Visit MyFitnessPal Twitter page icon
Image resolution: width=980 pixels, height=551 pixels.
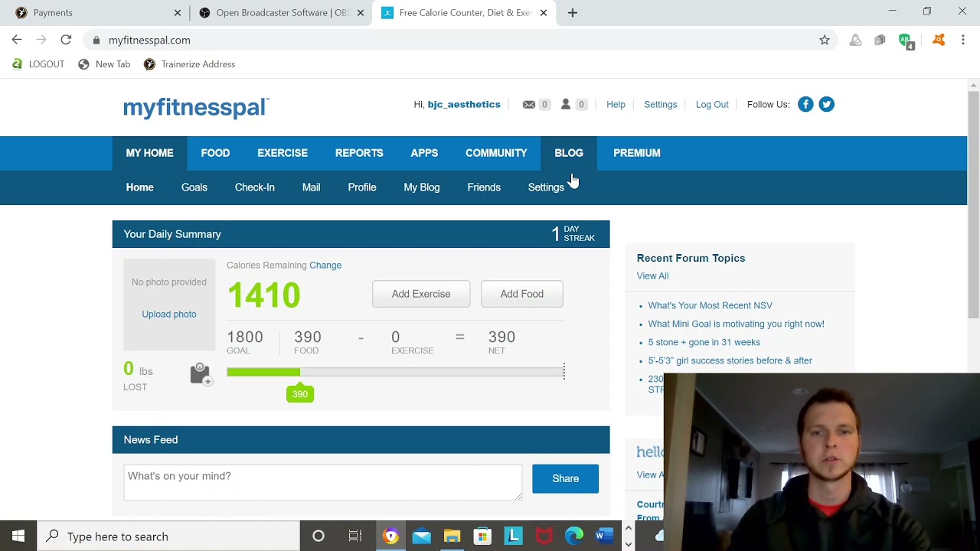[x=826, y=104]
